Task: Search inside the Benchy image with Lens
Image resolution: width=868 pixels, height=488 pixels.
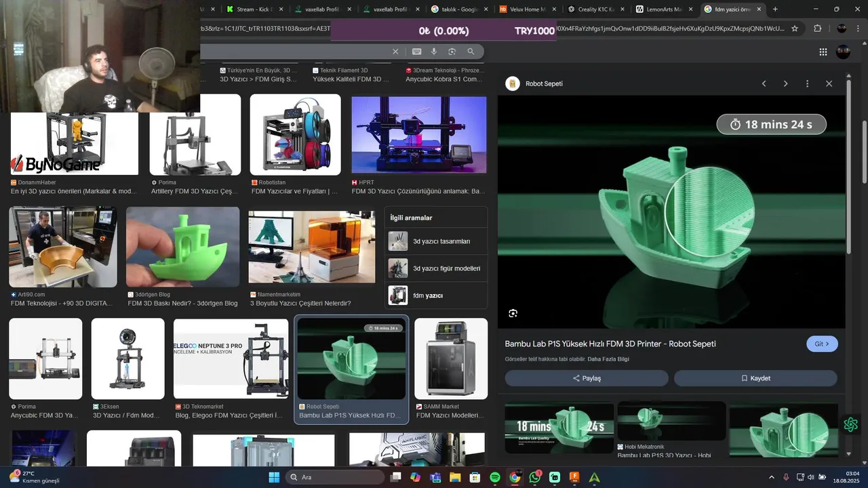Action: coord(513,313)
